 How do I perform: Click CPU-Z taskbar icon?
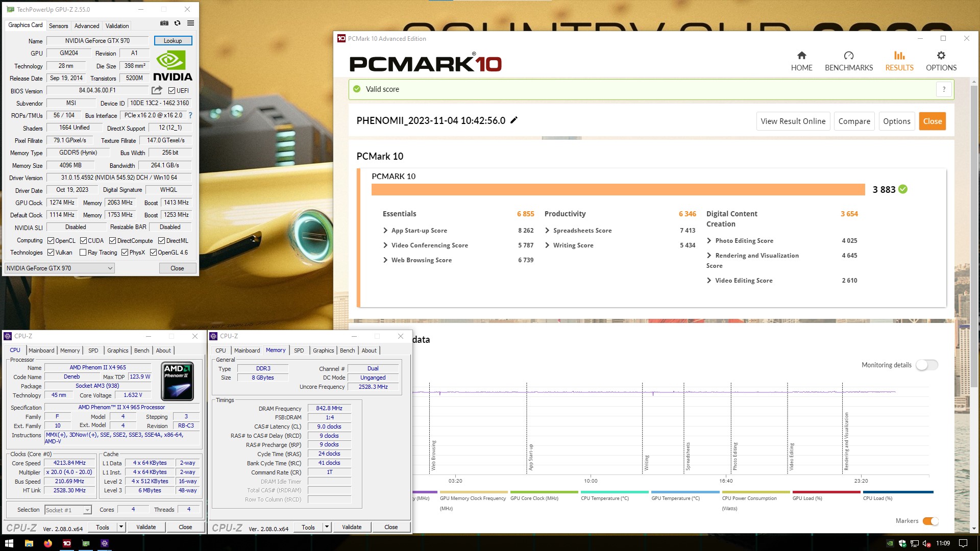105,543
